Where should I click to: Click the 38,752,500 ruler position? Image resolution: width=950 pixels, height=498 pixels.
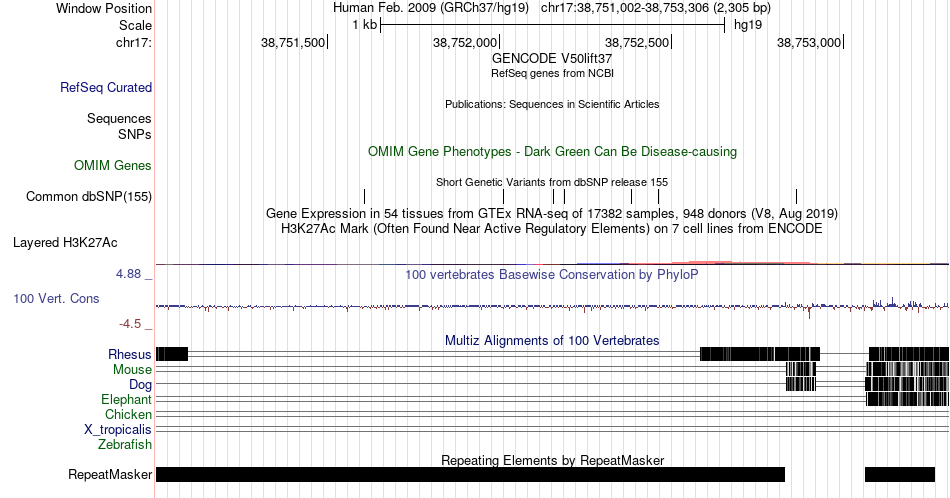coord(637,42)
